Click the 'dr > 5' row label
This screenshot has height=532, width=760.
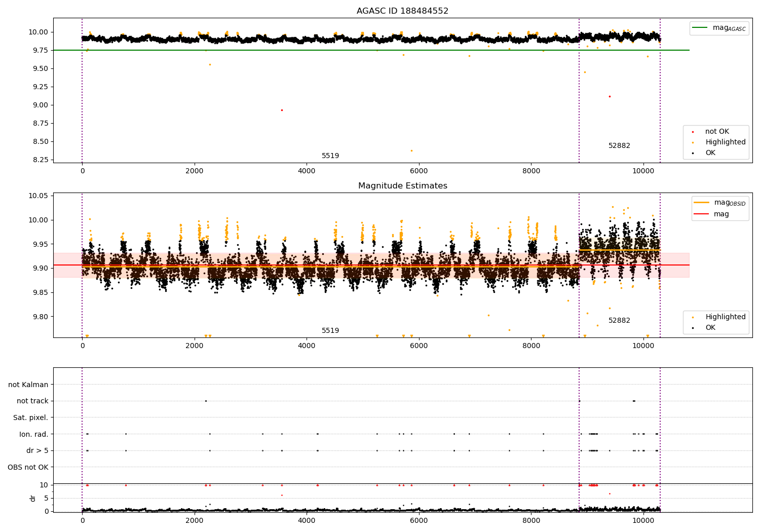[37, 451]
